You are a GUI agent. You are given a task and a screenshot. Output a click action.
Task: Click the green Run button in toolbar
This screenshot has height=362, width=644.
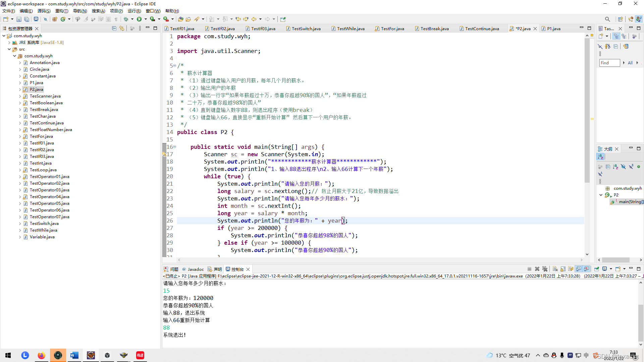(x=139, y=19)
